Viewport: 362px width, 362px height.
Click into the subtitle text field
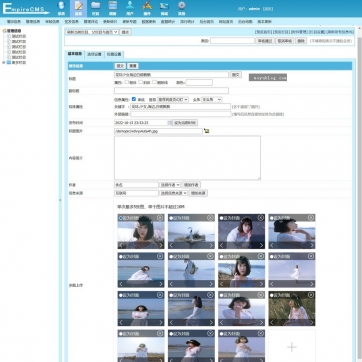pyautogui.click(x=171, y=91)
